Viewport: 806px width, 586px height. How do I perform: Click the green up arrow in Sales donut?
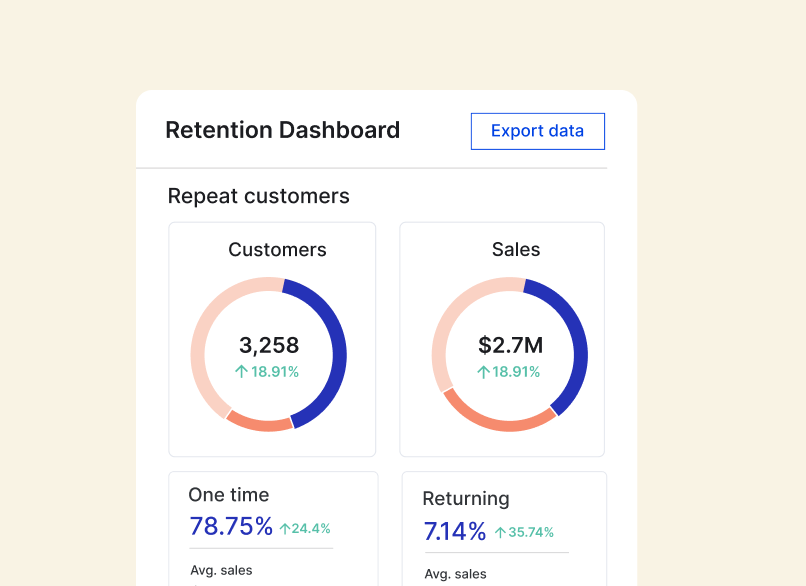point(483,372)
